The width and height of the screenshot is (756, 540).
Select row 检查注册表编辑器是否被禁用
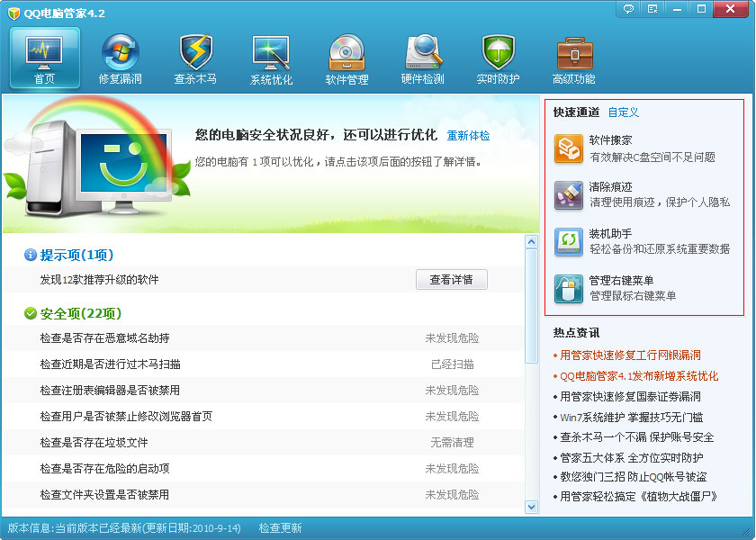pyautogui.click(x=265, y=390)
